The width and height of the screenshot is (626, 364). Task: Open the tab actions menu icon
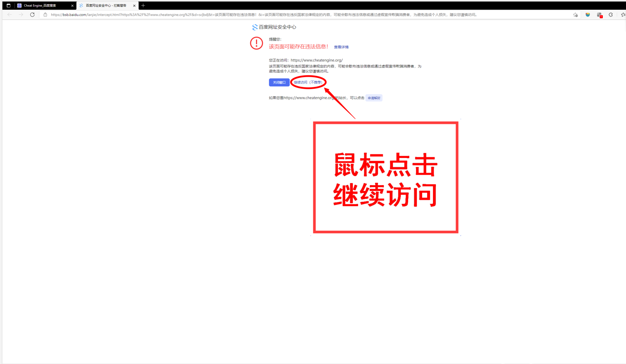[8, 5]
